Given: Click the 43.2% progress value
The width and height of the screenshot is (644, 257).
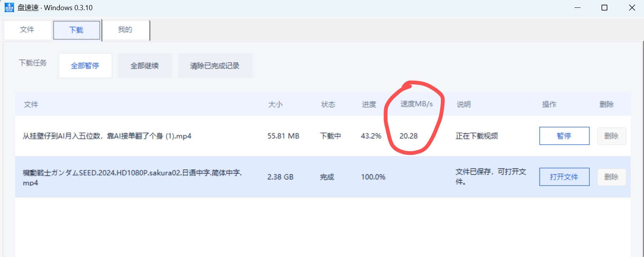Looking at the screenshot, I should 371,136.
